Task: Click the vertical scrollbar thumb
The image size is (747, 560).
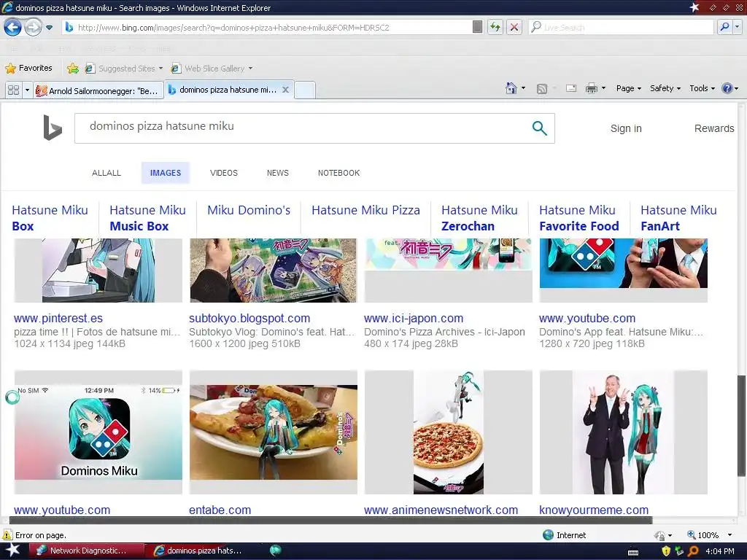Action: pyautogui.click(x=741, y=426)
